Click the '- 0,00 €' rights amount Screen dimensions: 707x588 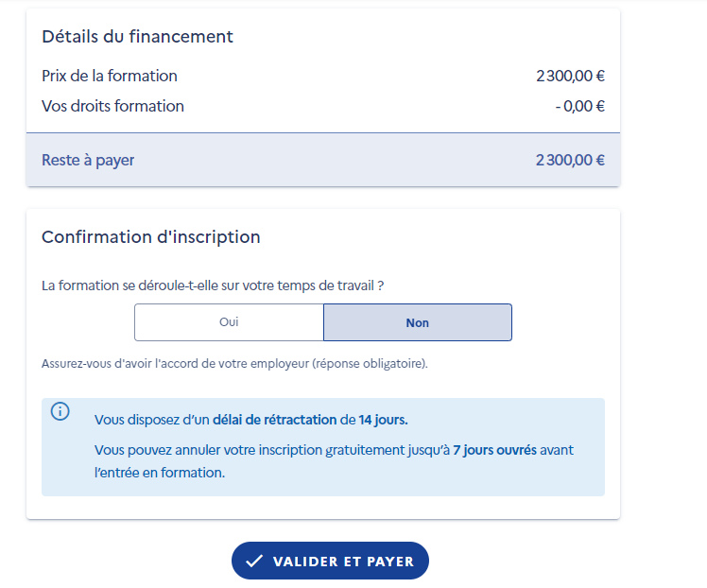[x=579, y=107]
